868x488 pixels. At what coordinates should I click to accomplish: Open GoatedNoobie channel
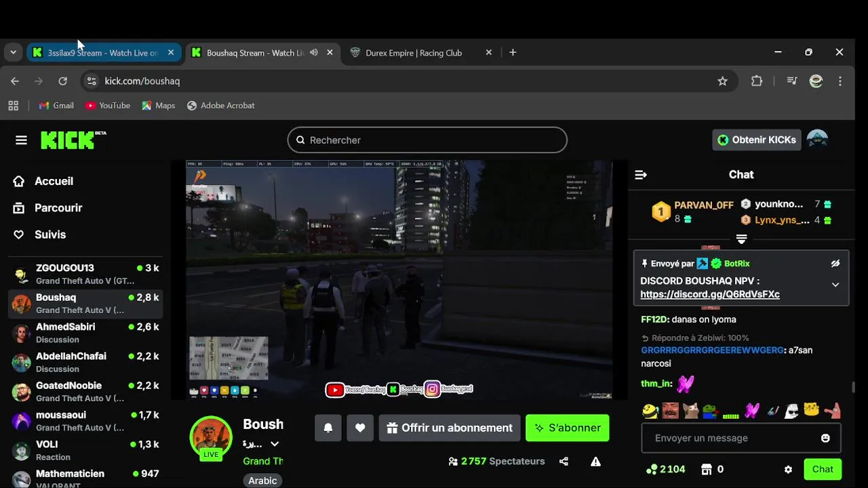(85, 392)
